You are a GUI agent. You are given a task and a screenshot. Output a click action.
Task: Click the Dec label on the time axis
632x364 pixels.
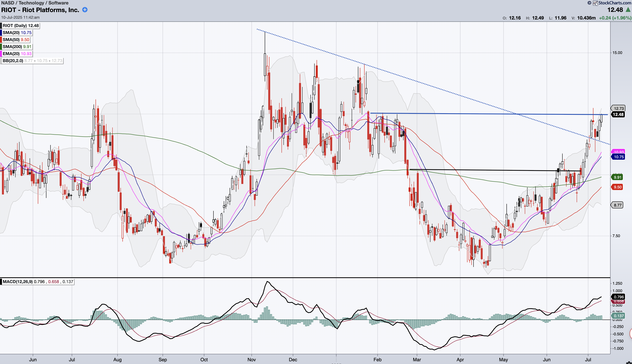(293, 360)
